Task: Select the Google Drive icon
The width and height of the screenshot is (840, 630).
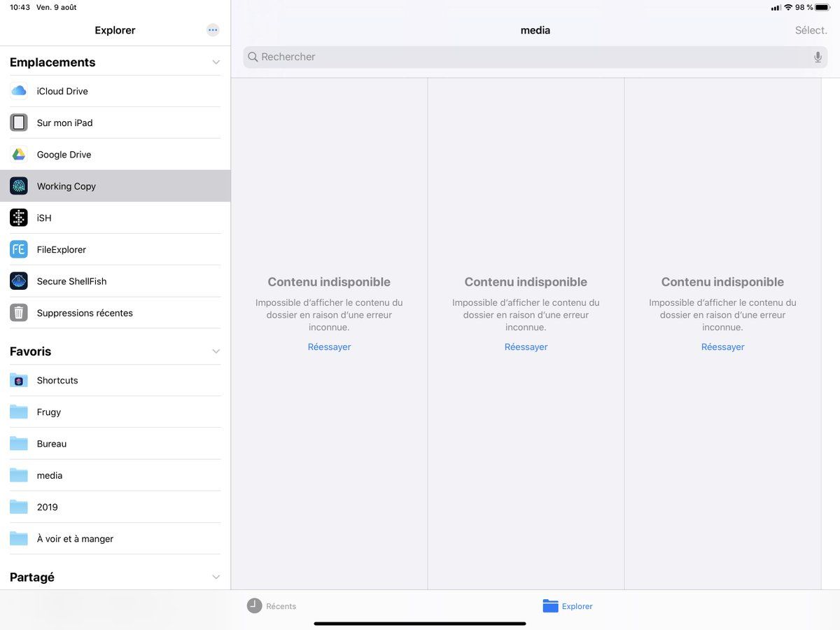Action: point(19,155)
